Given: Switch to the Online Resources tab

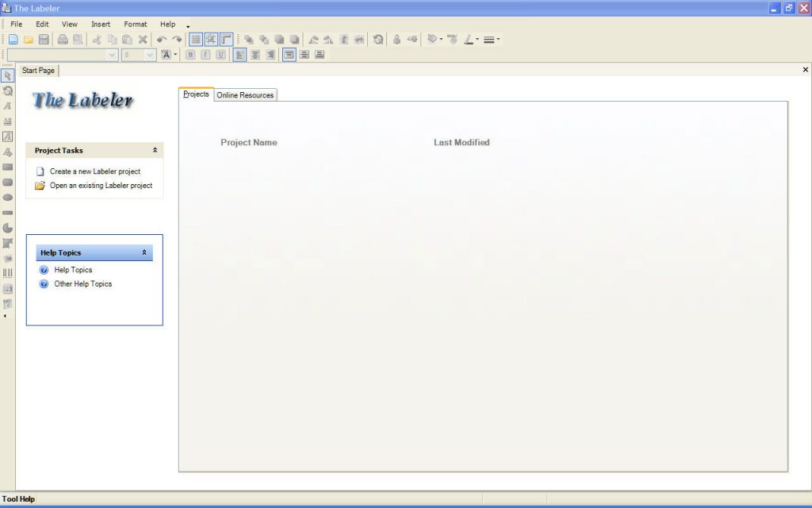Looking at the screenshot, I should coord(245,95).
